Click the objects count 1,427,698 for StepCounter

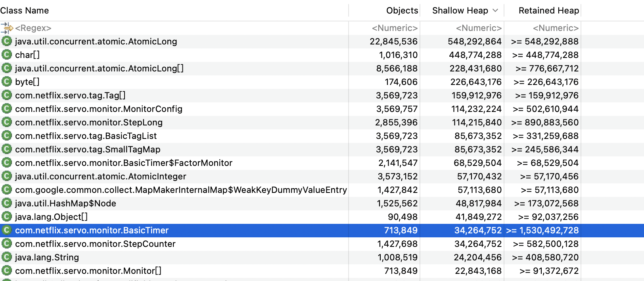point(397,244)
